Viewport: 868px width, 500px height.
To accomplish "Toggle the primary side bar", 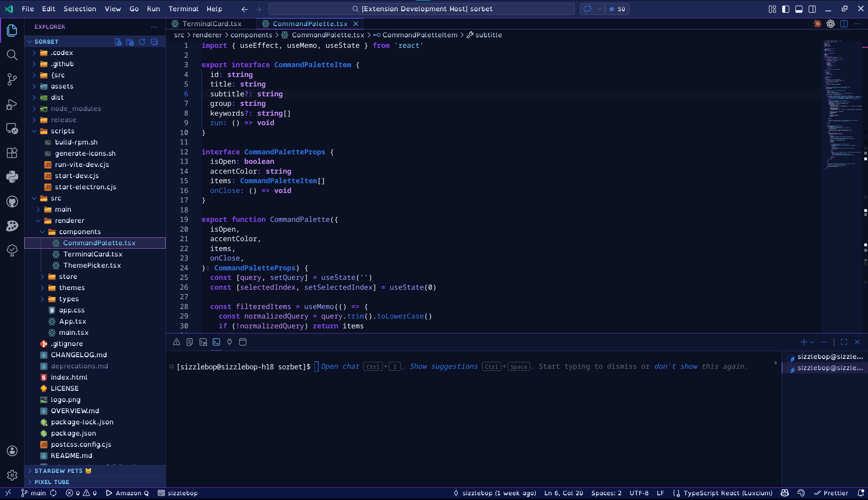I will click(x=785, y=9).
